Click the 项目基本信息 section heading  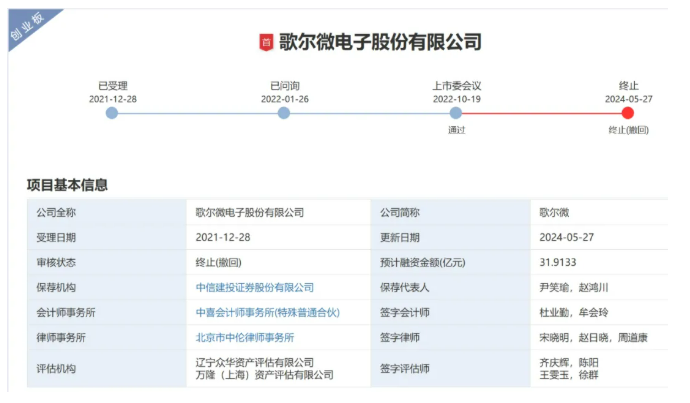67,185
